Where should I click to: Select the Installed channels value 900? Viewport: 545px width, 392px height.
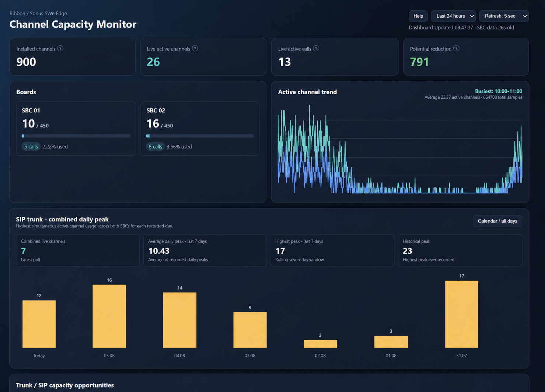tap(26, 62)
